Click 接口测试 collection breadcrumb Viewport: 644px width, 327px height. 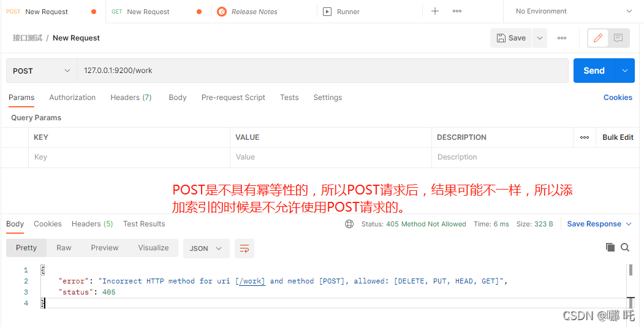28,38
